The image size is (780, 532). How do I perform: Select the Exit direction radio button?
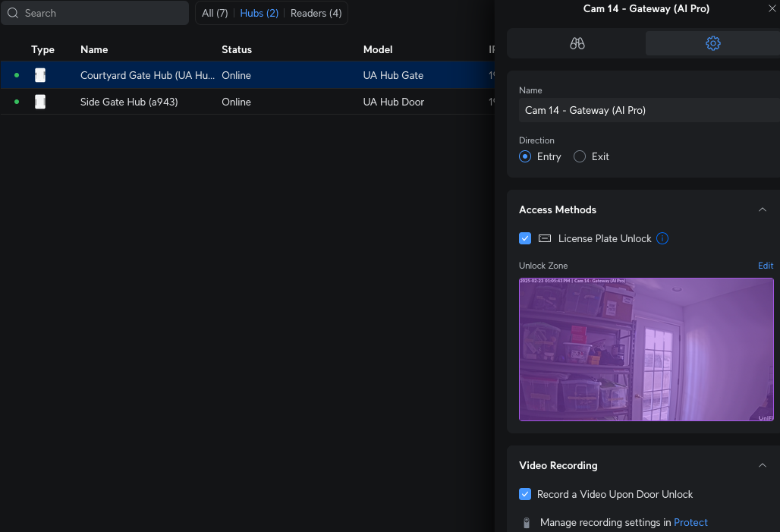[580, 156]
